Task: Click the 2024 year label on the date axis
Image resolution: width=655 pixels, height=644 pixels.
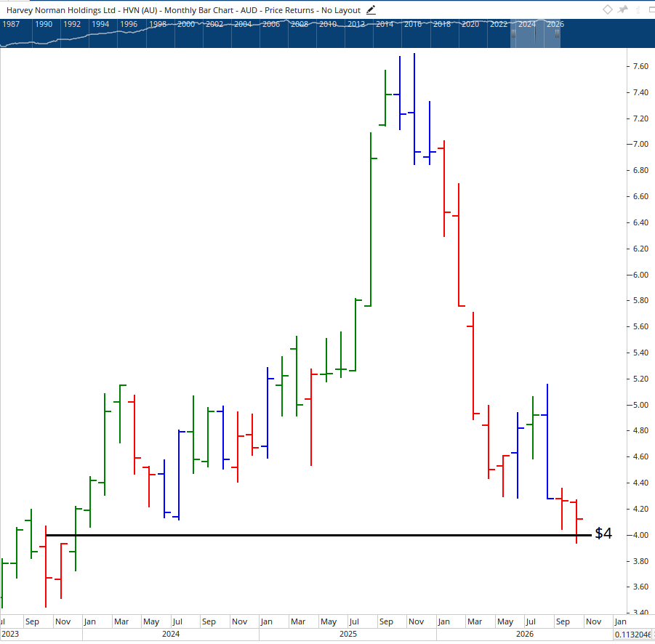Action: (x=171, y=634)
